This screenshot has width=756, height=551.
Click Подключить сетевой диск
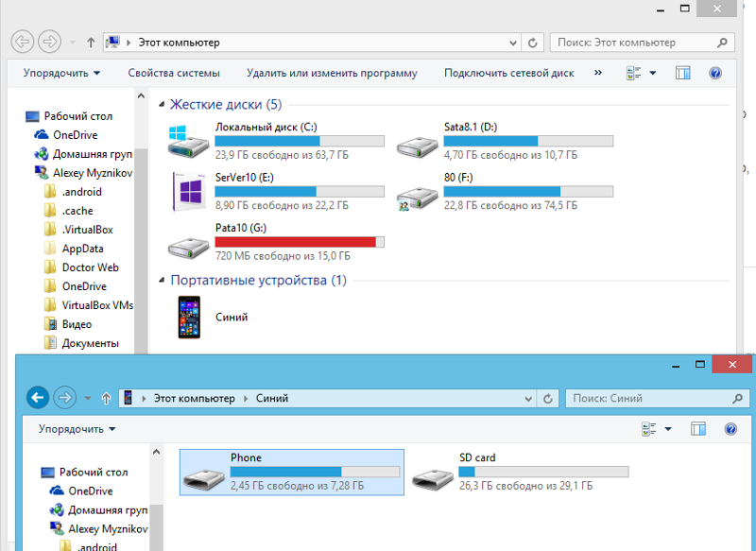509,74
